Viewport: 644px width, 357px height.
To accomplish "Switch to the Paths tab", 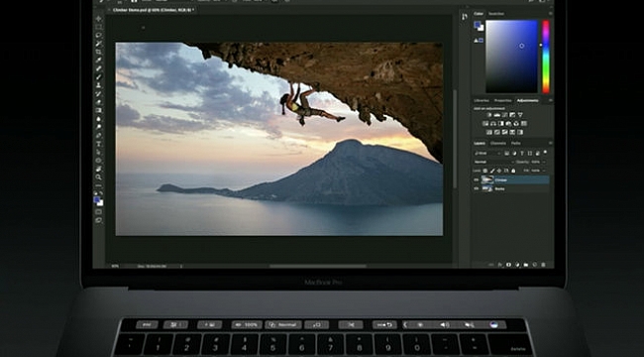I will 515,143.
